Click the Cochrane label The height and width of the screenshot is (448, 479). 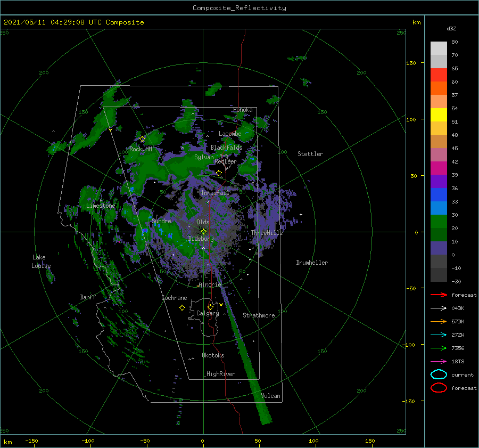click(174, 298)
